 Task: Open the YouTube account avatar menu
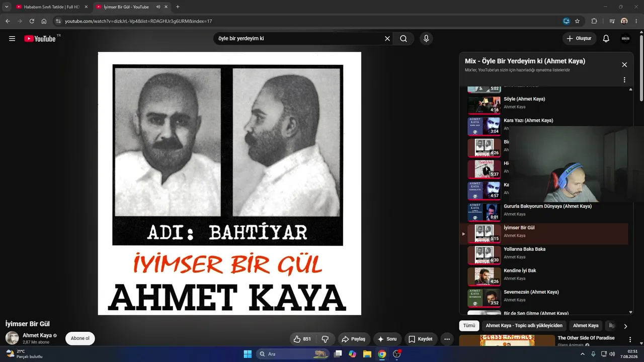625,39
